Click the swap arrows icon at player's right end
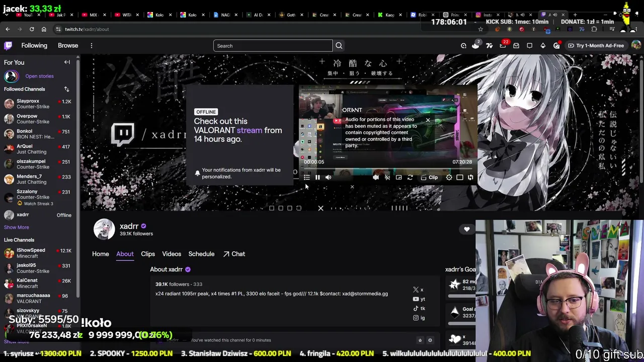Viewport: 644px width, 362px height. coord(470,177)
